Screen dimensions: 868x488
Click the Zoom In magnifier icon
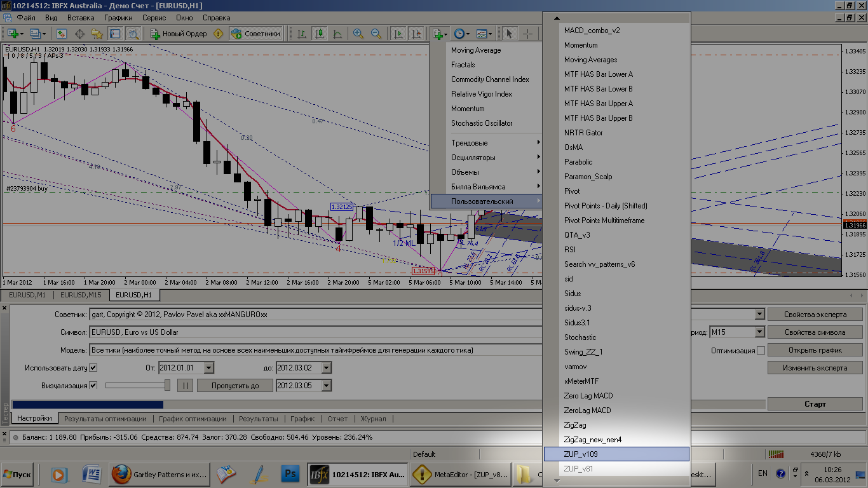(358, 34)
